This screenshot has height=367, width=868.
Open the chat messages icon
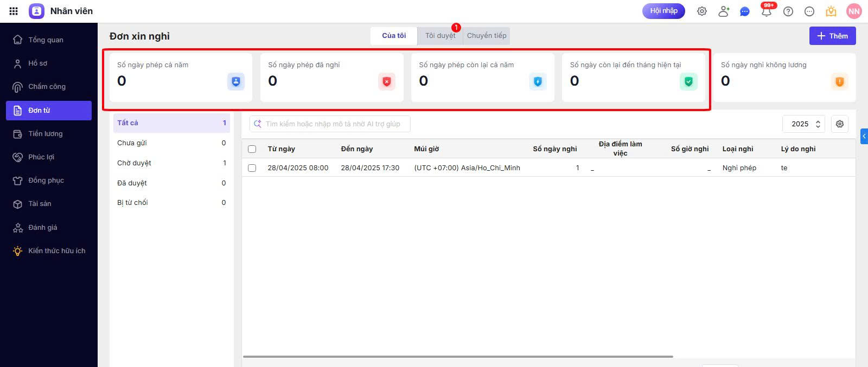pyautogui.click(x=745, y=11)
